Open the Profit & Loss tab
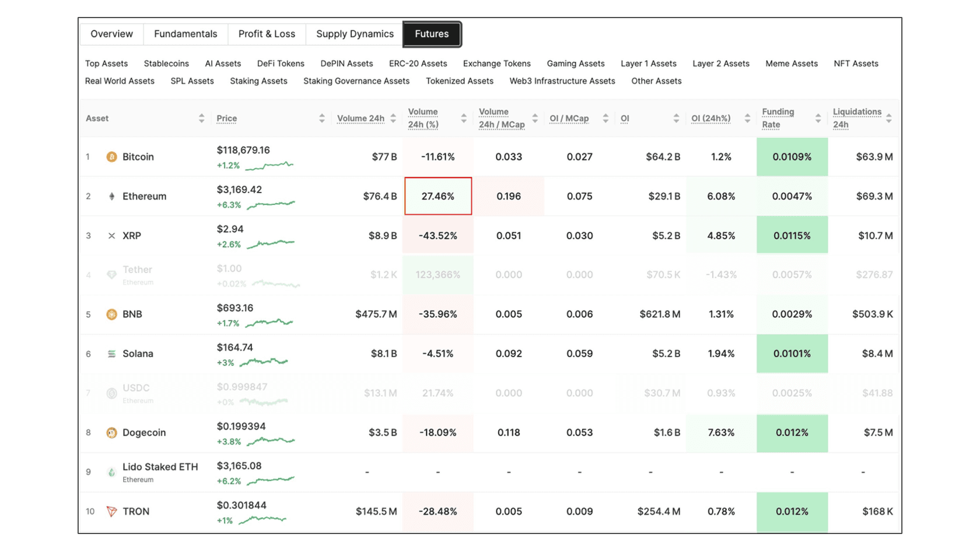This screenshot has width=980, height=551. tap(267, 34)
